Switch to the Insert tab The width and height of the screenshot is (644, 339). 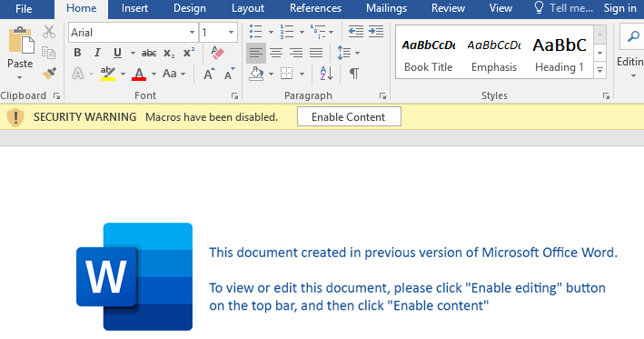[x=134, y=8]
